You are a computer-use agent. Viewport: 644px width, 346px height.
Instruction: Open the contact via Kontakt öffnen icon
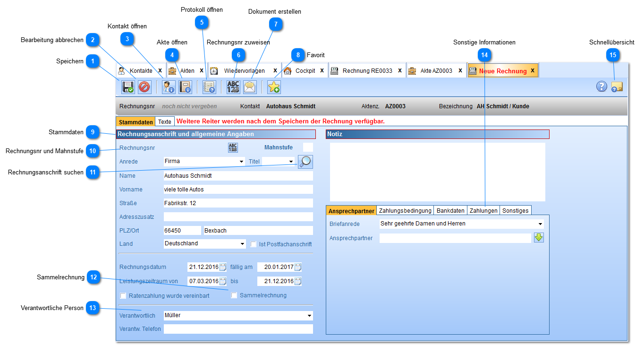[x=169, y=87]
